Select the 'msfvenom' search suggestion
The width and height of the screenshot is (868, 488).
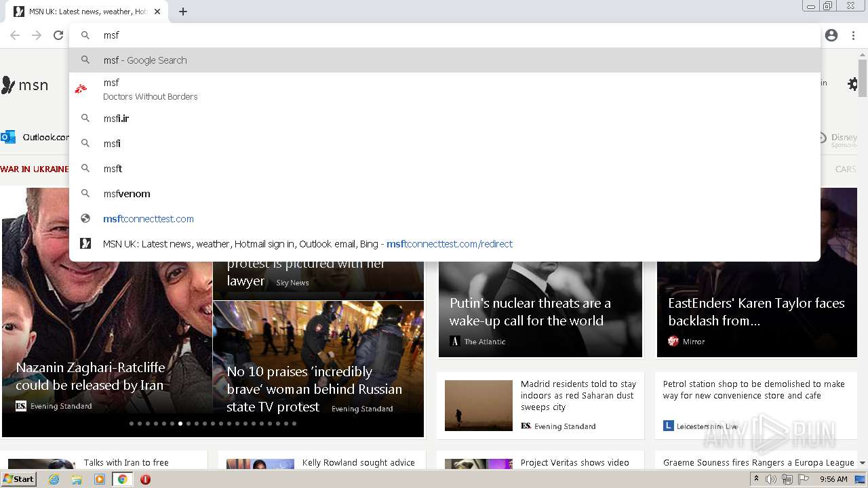click(444, 194)
